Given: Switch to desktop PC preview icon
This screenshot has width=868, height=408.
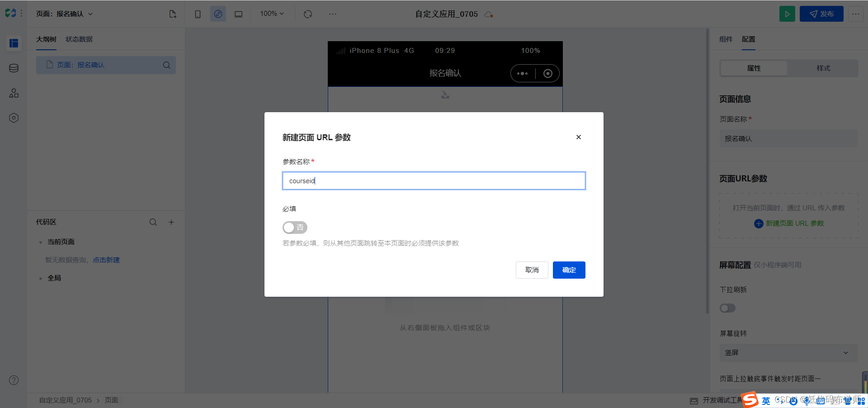Looking at the screenshot, I should (238, 14).
